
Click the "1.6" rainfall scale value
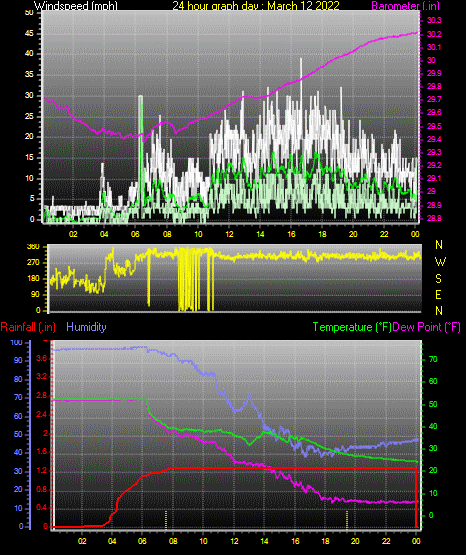pos(41,452)
